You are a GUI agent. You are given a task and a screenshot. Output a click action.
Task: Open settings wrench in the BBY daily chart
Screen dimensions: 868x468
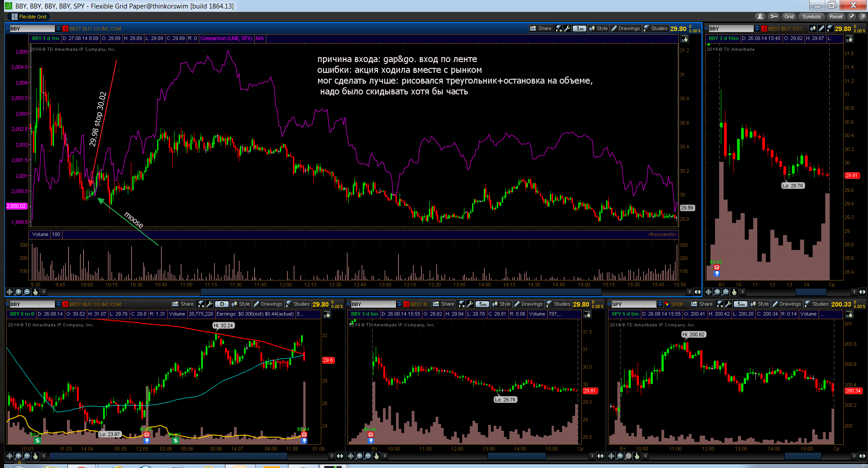point(209,304)
